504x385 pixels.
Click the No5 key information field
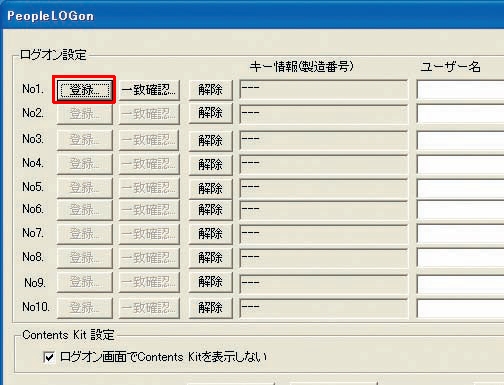tap(324, 189)
